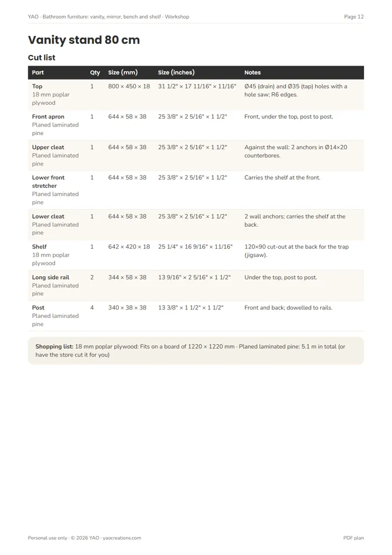Image resolution: width=392 pixels, height=555 pixels.
Task: Click the 'Size (inches)' column header
Action: coord(176,72)
